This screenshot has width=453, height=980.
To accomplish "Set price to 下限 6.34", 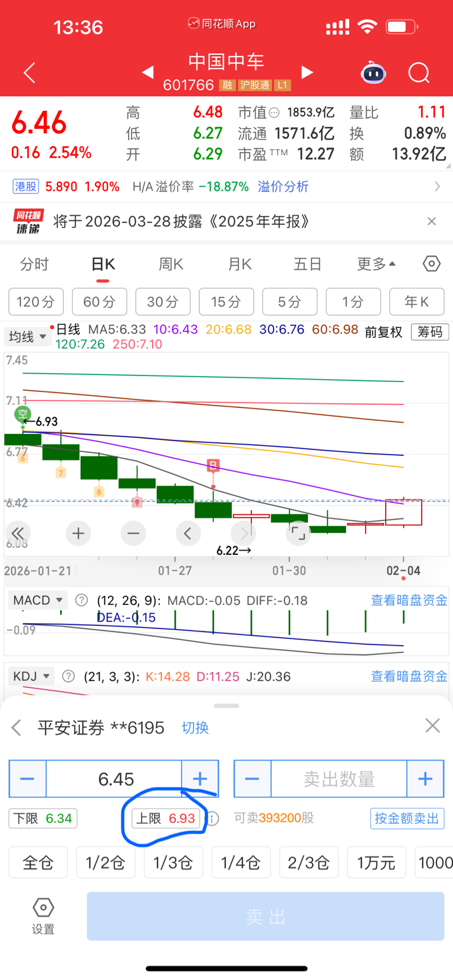I will 43,818.
